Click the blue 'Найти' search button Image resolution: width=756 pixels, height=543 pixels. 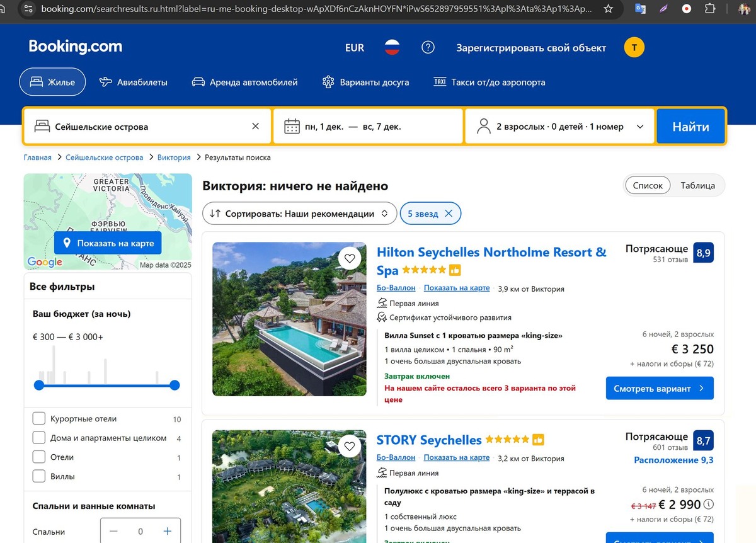pos(690,127)
